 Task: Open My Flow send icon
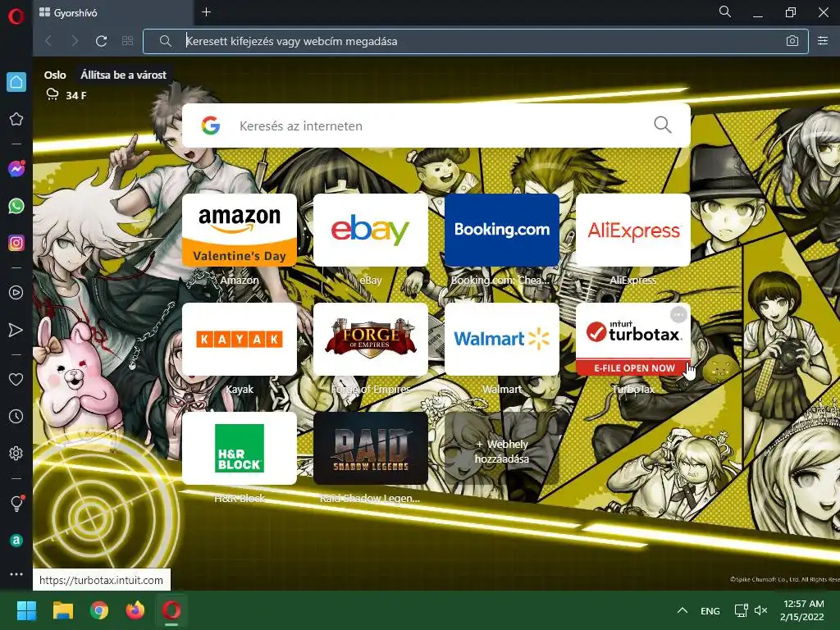pyautogui.click(x=16, y=330)
